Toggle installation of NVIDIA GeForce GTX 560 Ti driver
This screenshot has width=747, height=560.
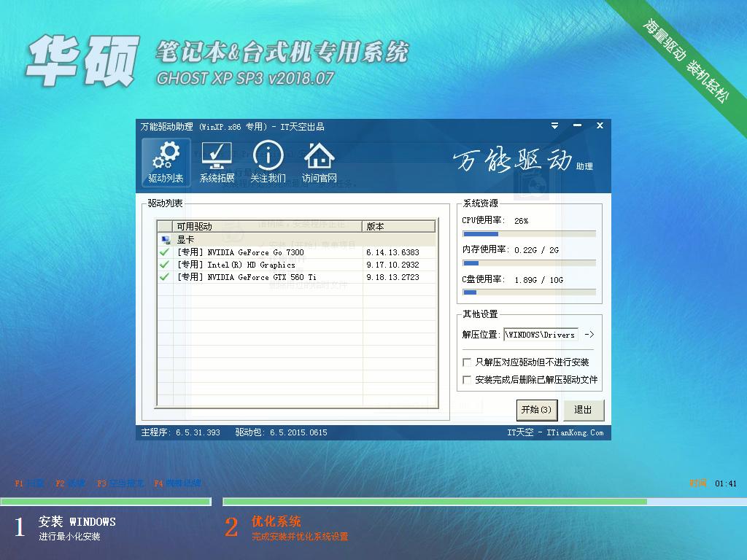point(163,277)
